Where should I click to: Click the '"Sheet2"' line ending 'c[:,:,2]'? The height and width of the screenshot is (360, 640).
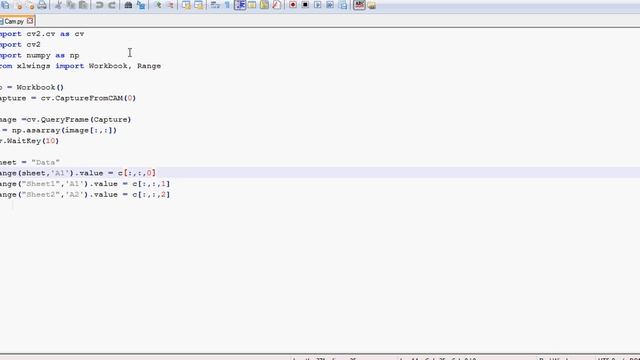coord(85,194)
